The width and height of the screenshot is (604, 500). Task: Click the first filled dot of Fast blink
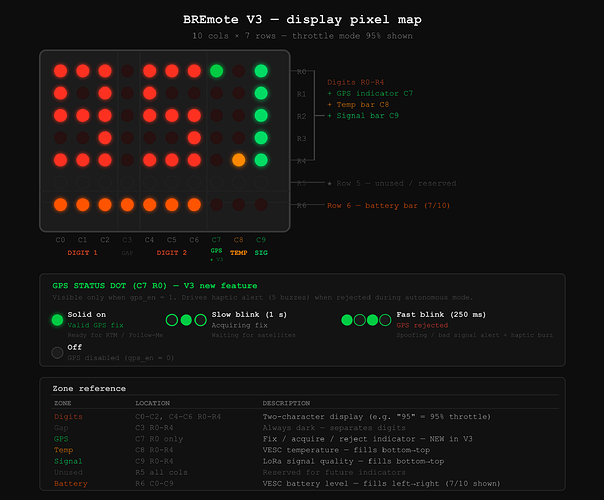pos(347,320)
